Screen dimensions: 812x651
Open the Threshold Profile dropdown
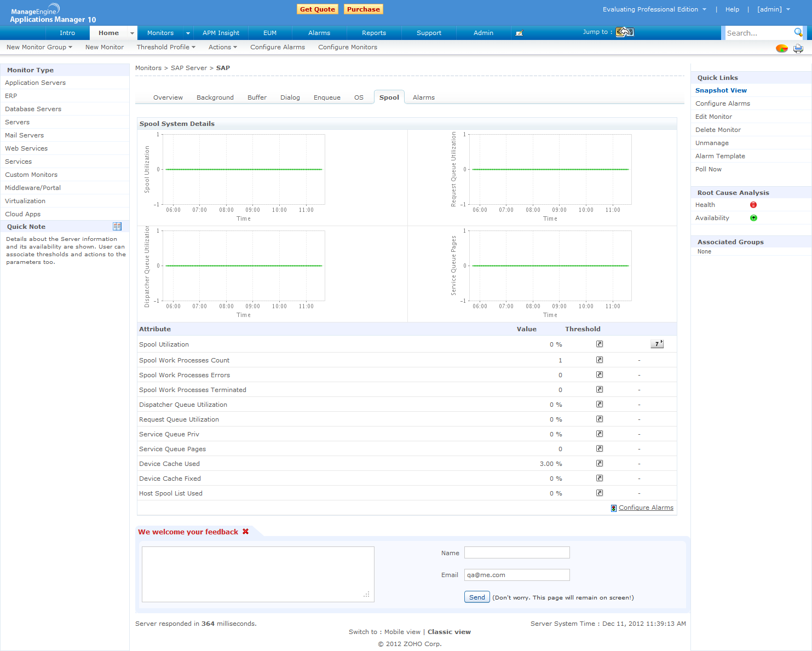coord(166,47)
